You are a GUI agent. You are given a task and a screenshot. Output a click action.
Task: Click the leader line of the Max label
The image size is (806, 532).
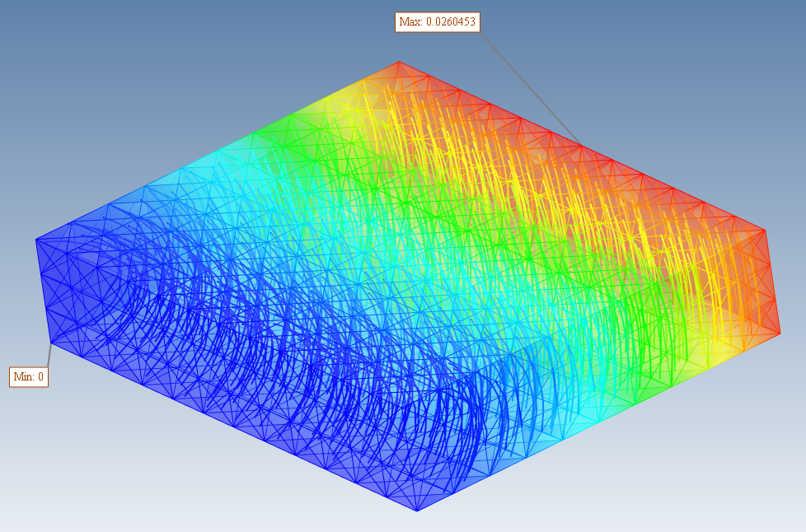[x=530, y=88]
